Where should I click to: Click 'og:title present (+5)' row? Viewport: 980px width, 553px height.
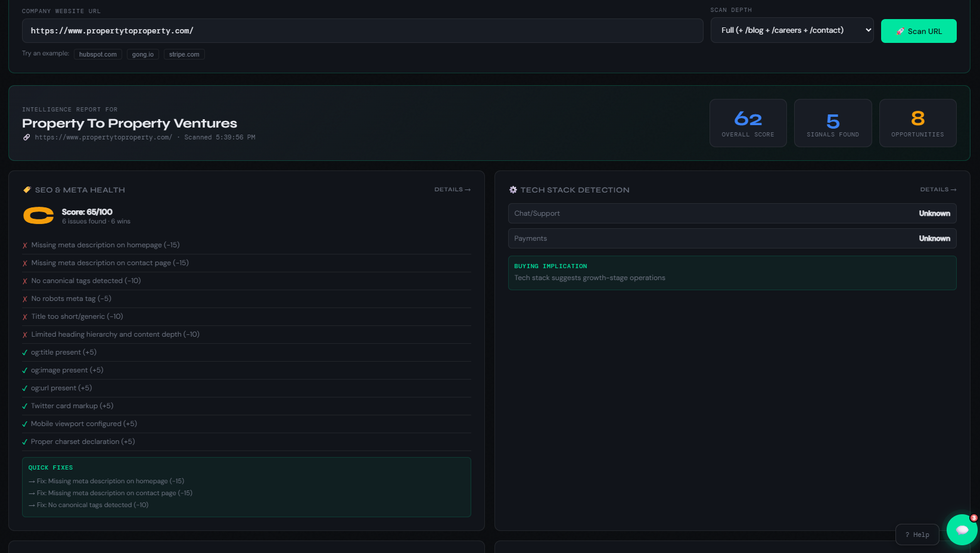pyautogui.click(x=247, y=352)
